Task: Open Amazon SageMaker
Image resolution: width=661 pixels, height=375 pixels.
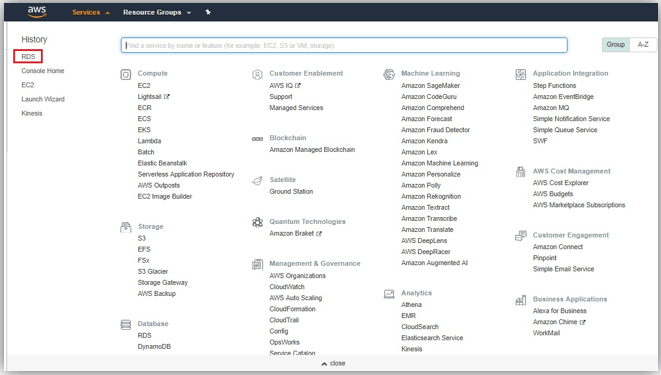Action: point(430,86)
